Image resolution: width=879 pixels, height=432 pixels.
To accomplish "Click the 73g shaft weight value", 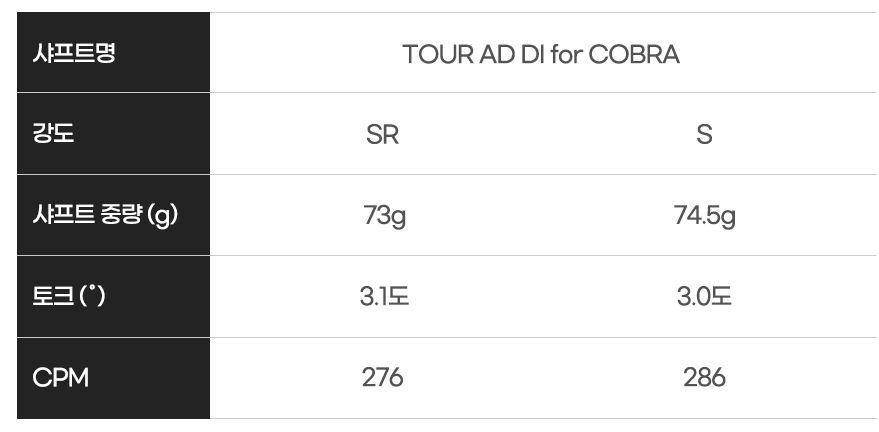I will pos(384,216).
